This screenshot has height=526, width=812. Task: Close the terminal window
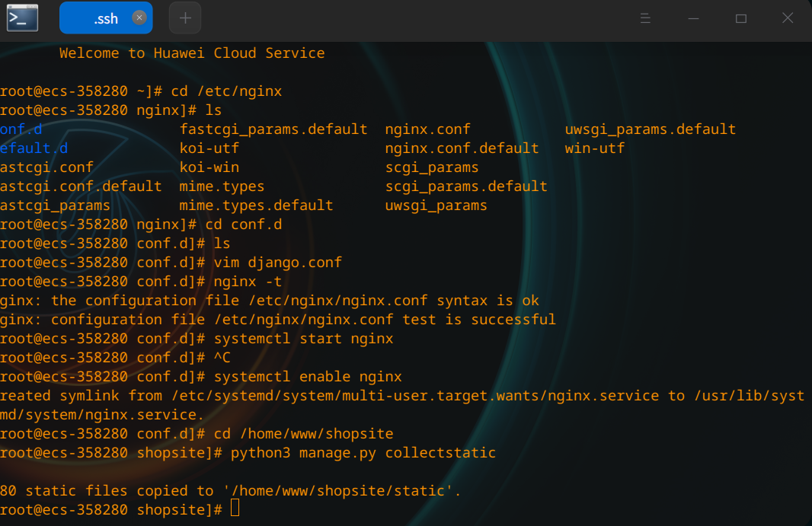(x=788, y=18)
